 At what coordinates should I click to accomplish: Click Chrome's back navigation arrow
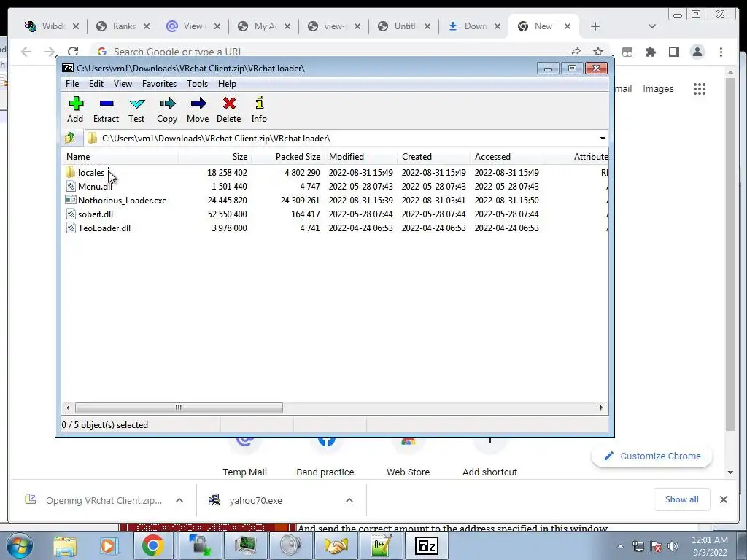point(26,52)
